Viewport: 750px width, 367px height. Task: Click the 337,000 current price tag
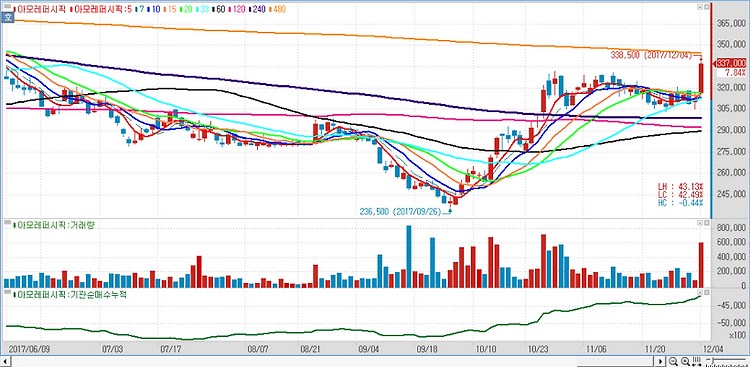click(730, 63)
